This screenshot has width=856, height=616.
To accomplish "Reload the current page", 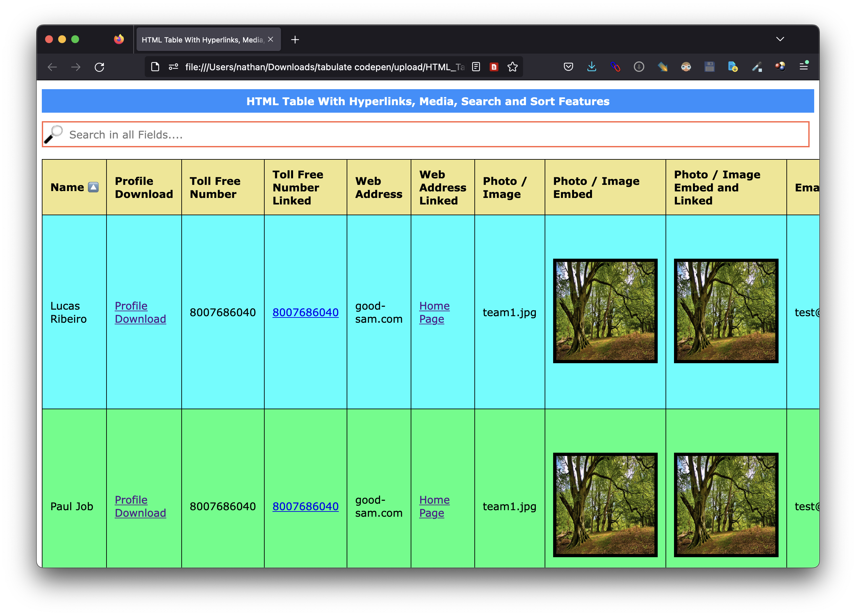I will click(x=99, y=67).
